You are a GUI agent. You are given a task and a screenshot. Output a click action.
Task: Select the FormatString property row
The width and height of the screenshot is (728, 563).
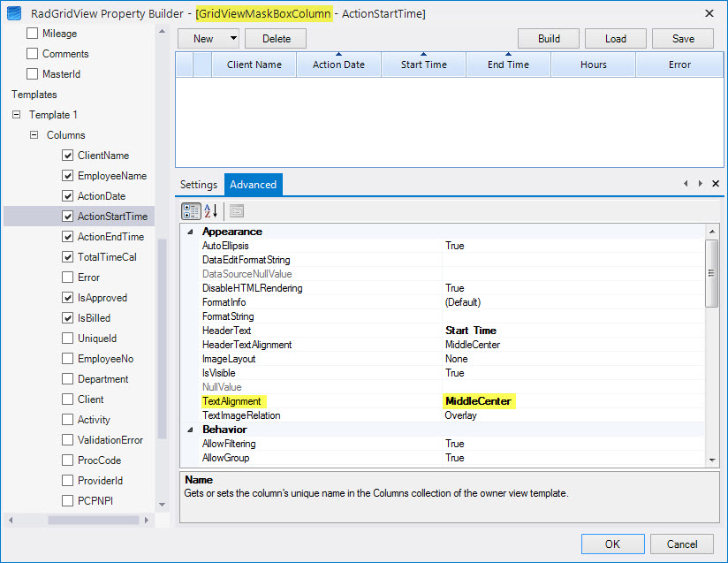tap(453, 316)
